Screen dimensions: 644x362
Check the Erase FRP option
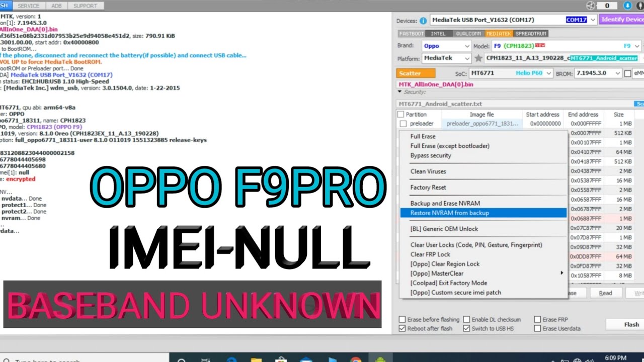tap(537, 319)
